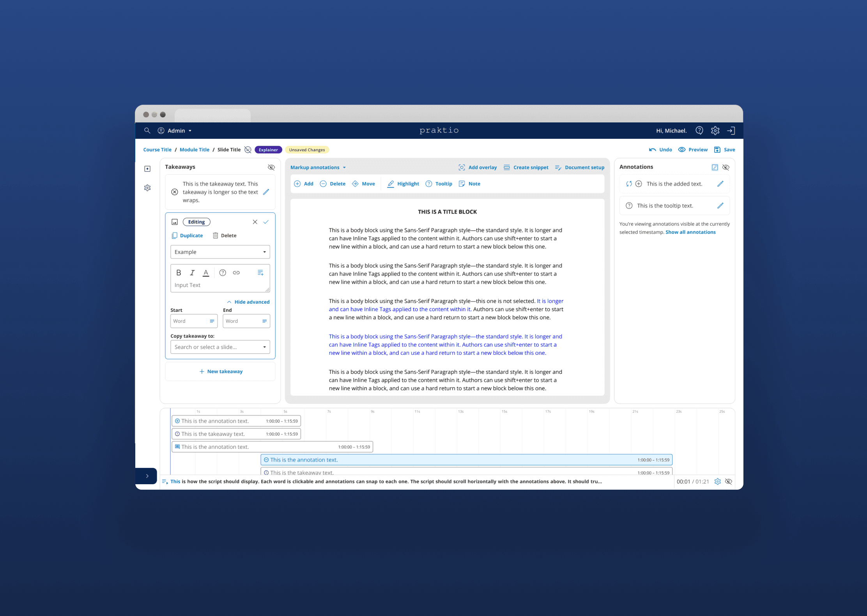867x616 pixels.
Task: Click Show all annotations link
Action: click(690, 232)
